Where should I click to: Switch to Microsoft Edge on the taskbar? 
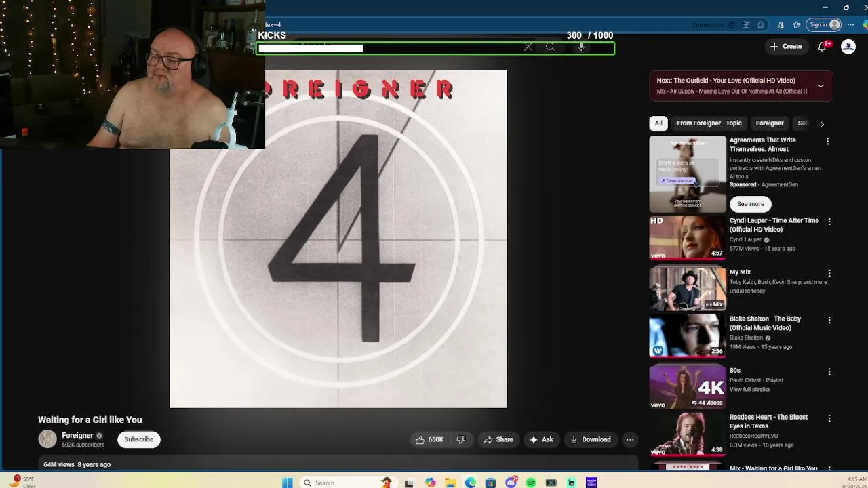tap(471, 483)
